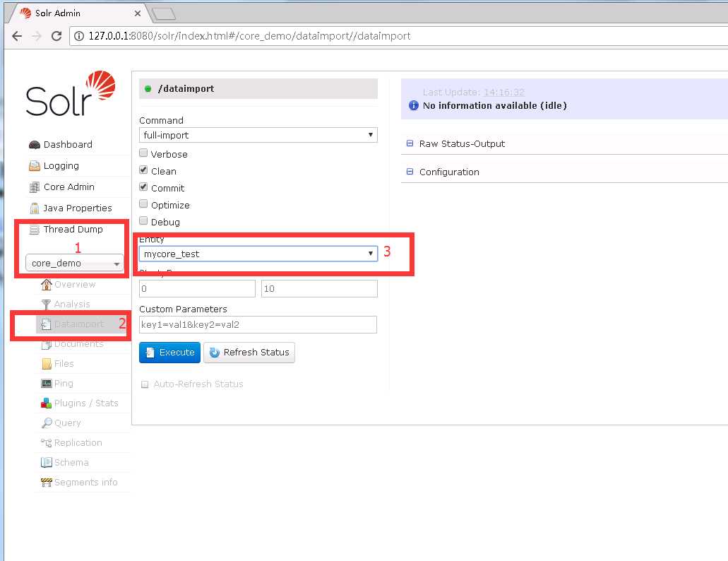Open the Analysis link

point(72,305)
